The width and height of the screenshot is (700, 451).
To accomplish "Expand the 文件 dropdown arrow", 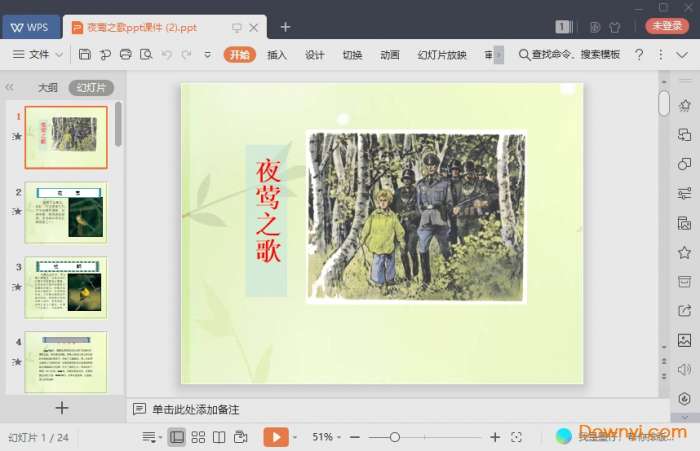I will [x=59, y=55].
